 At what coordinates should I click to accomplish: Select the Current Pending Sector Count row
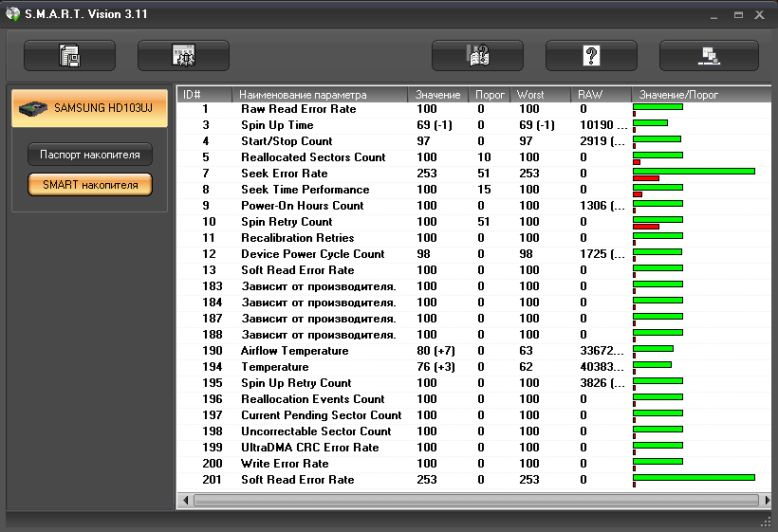point(473,415)
